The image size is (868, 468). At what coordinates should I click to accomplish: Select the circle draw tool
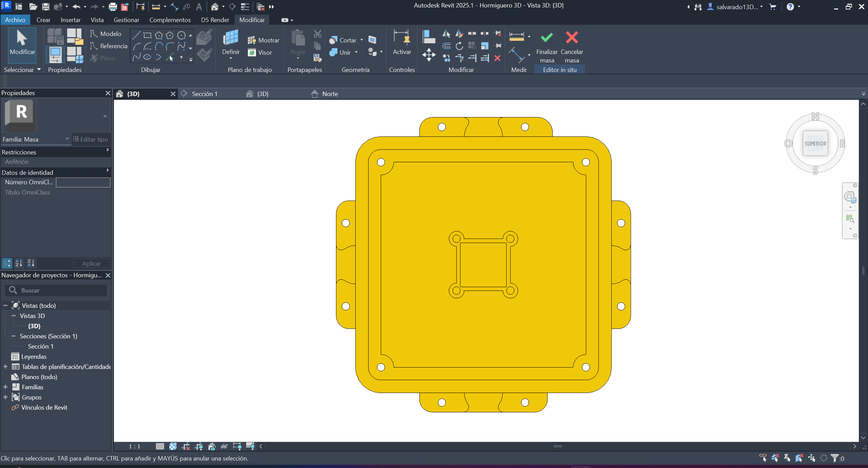coord(181,35)
